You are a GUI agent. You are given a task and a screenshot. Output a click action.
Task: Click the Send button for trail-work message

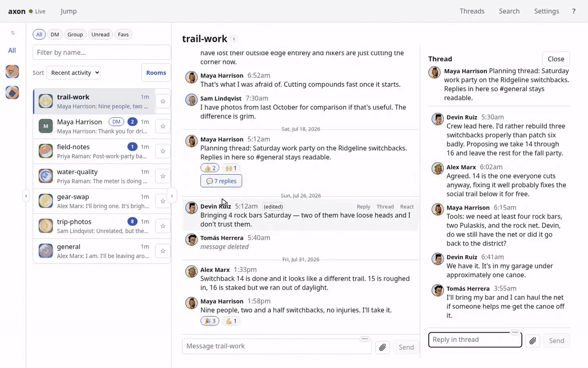406,347
